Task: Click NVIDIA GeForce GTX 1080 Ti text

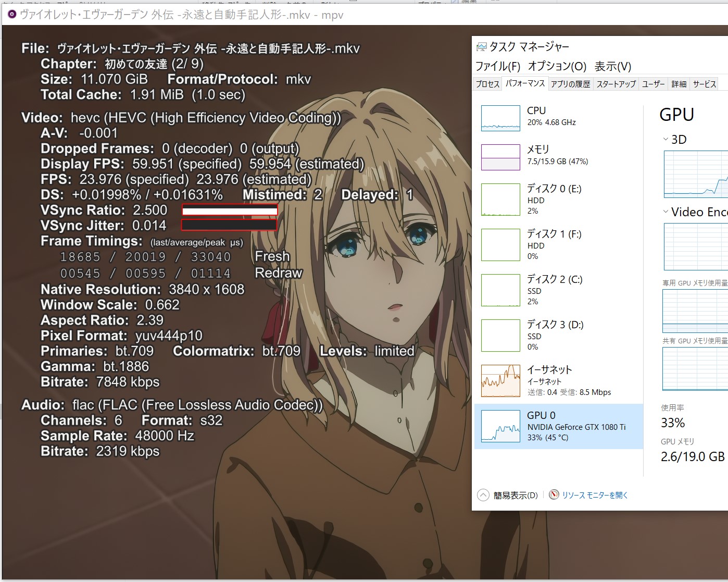Action: tap(576, 427)
